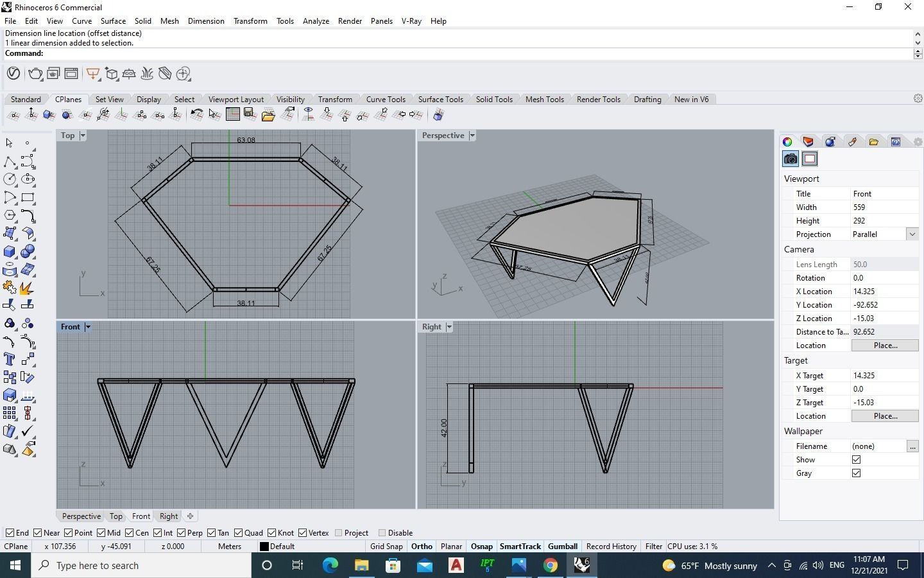Click the camera Location Place button
The height and width of the screenshot is (578, 924).
point(885,346)
